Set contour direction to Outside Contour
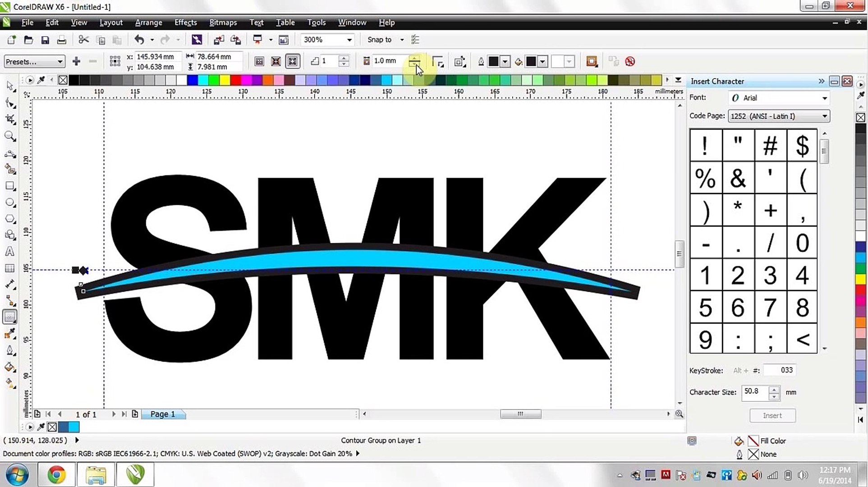868x487 pixels. point(293,61)
